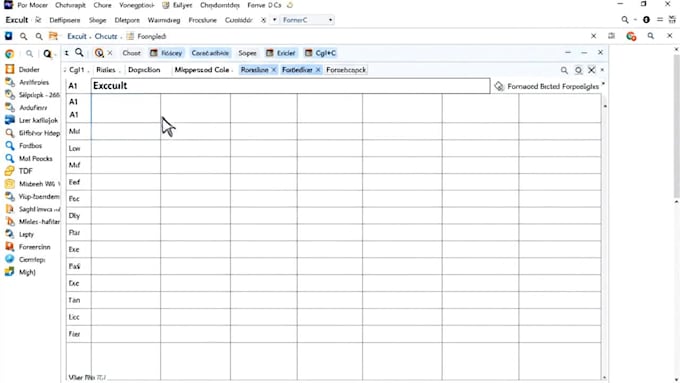
Task: Click the Sopec button
Action: click(247, 53)
